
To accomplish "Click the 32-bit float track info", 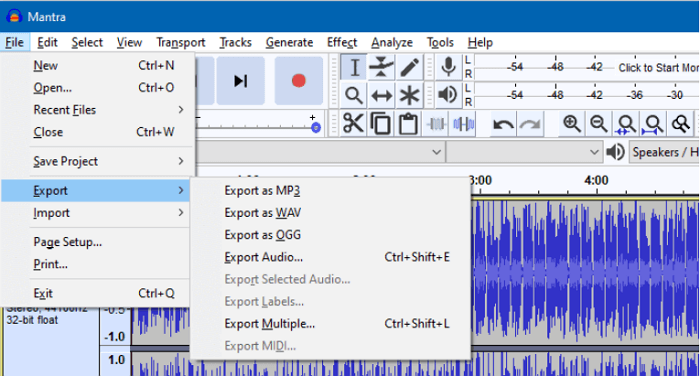I will tap(32, 320).
